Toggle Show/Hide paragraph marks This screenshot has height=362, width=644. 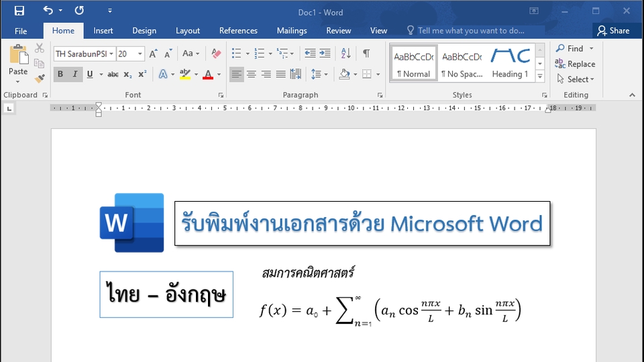tap(366, 54)
